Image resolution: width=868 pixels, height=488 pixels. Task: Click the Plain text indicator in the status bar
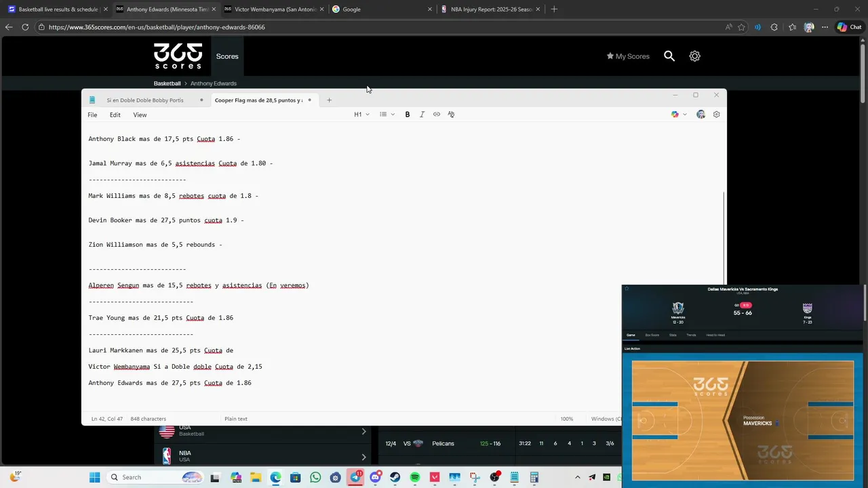coord(236,419)
